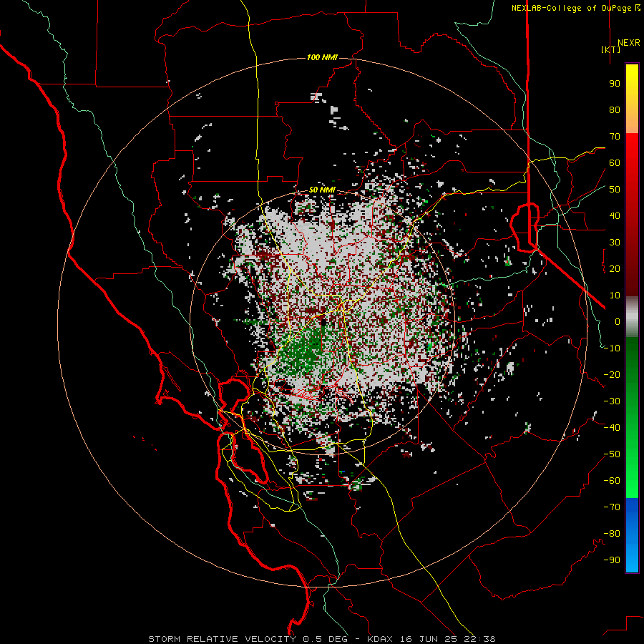This screenshot has height=644, width=644.
Task: Click the '-50' label on the velocity scale
Action: 612,454
